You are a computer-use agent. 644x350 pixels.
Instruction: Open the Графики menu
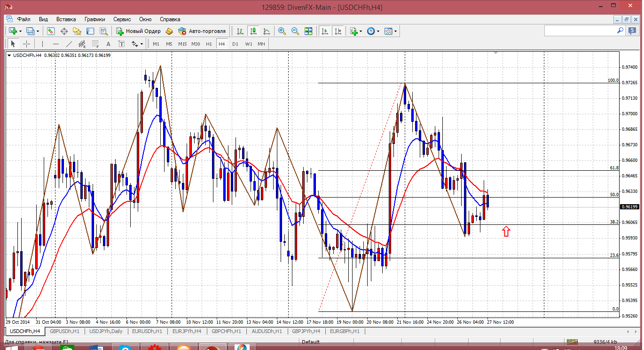94,19
